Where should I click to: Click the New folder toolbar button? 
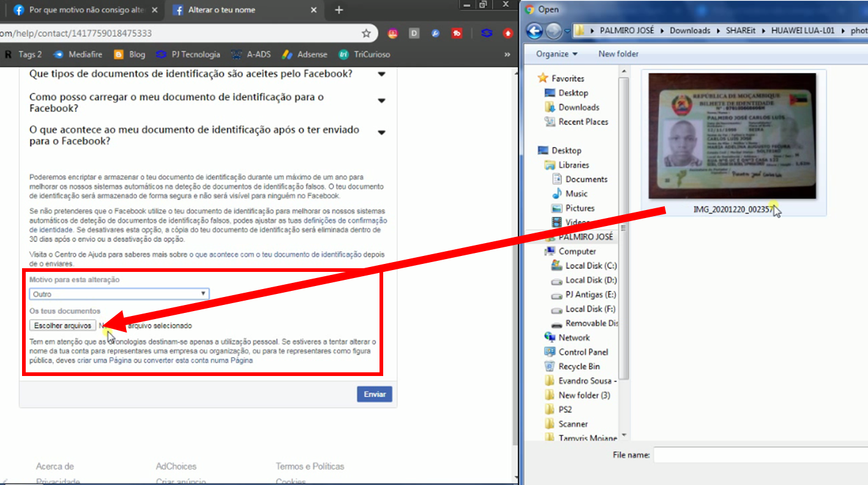coord(618,54)
